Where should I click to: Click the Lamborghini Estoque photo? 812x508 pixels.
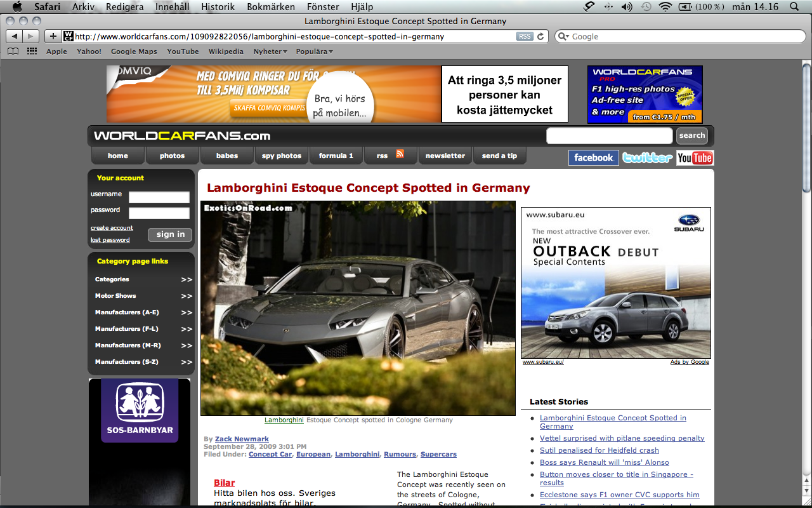pyautogui.click(x=358, y=308)
